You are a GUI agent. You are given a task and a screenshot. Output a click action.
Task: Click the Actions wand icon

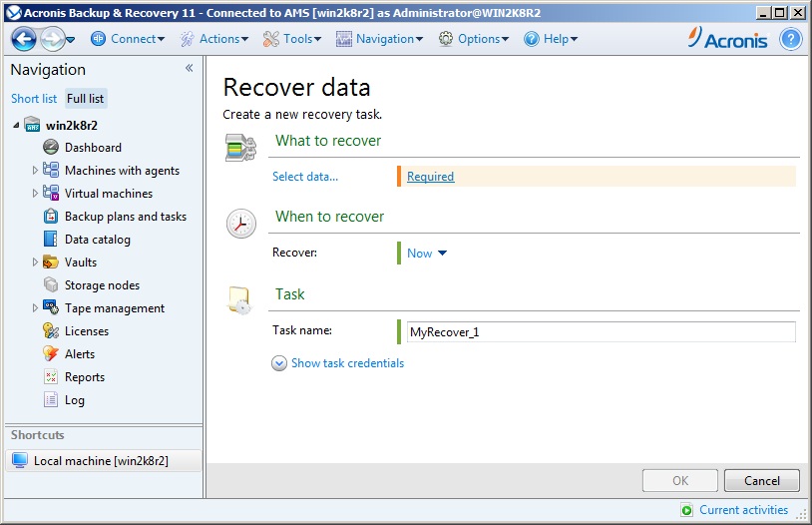pyautogui.click(x=187, y=39)
